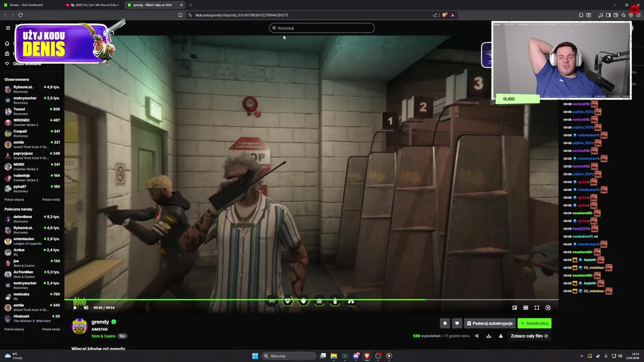
Task: Open pyka97 channel in sidebar
Action: 32,189
